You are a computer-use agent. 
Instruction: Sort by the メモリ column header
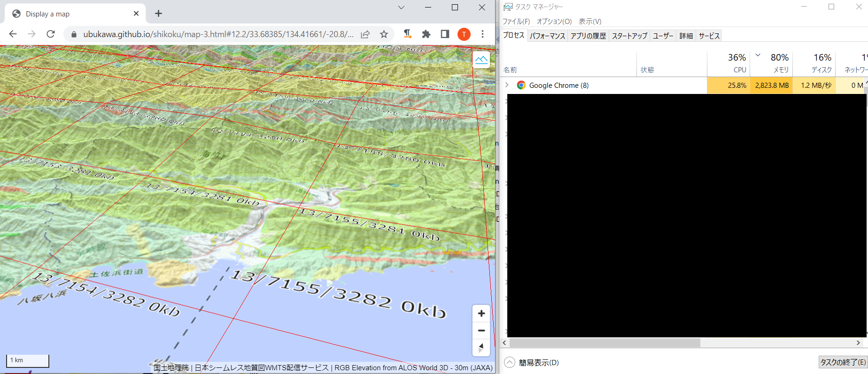(x=771, y=64)
